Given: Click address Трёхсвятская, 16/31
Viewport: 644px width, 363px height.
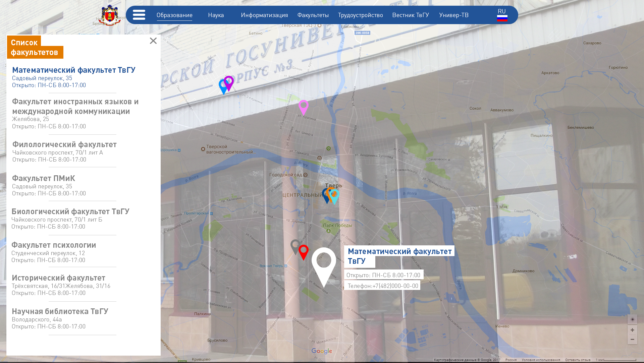Looking at the screenshot, I should point(38,286).
